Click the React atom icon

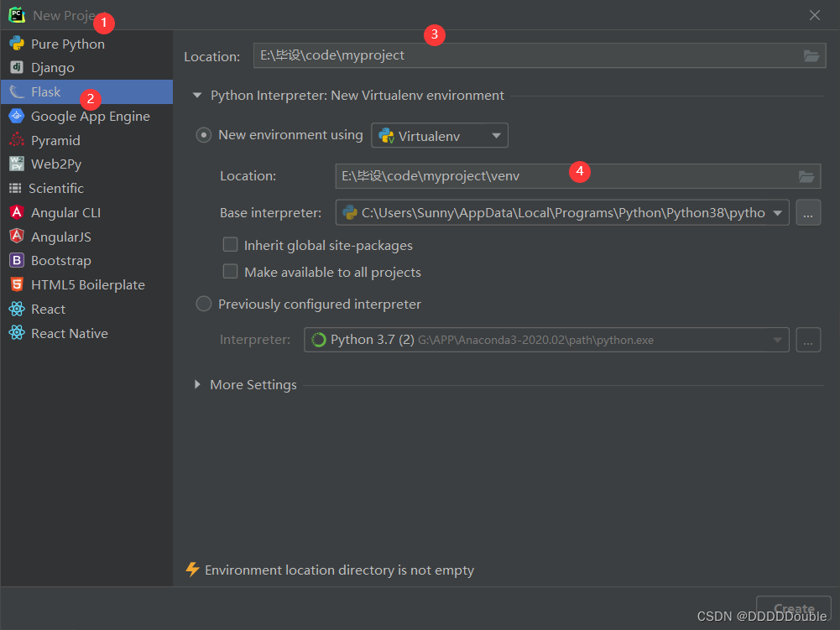tap(17, 309)
